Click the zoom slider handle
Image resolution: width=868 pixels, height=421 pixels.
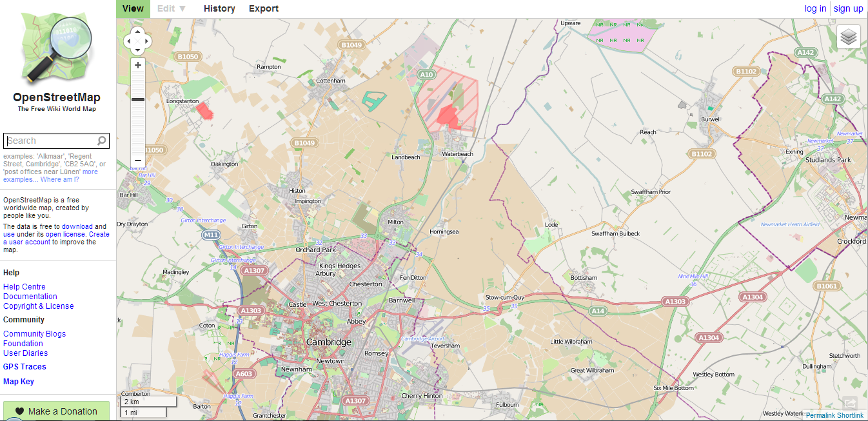click(137, 100)
